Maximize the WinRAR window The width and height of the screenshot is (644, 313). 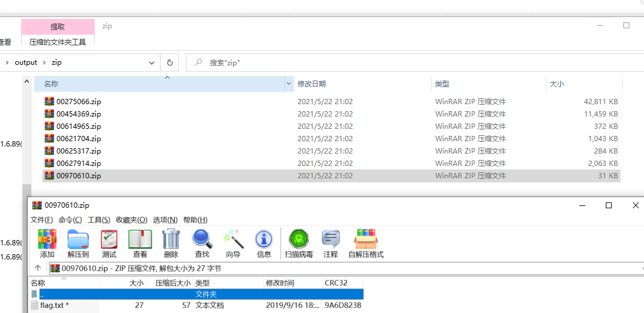pyautogui.click(x=609, y=205)
